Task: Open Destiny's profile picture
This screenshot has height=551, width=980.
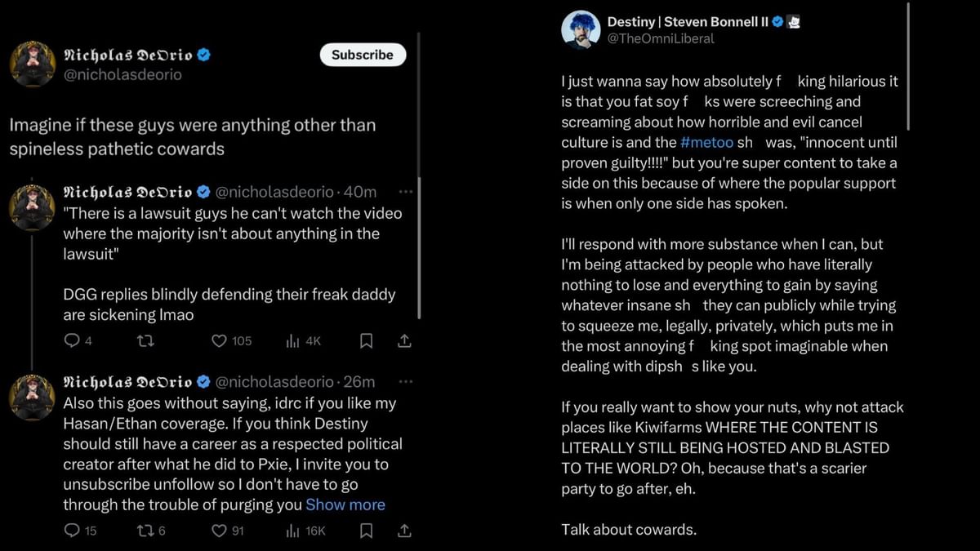Action: pos(581,29)
